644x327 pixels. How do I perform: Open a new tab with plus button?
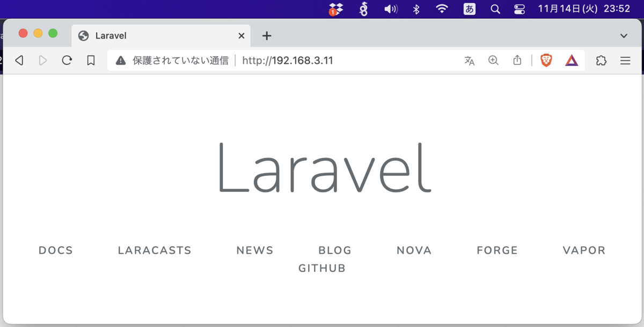[267, 36]
